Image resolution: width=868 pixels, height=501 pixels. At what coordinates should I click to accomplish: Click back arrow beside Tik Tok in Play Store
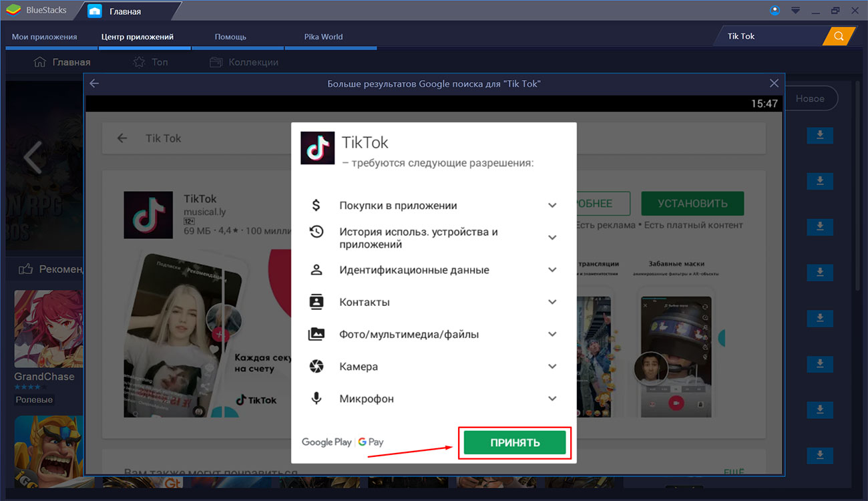point(122,138)
